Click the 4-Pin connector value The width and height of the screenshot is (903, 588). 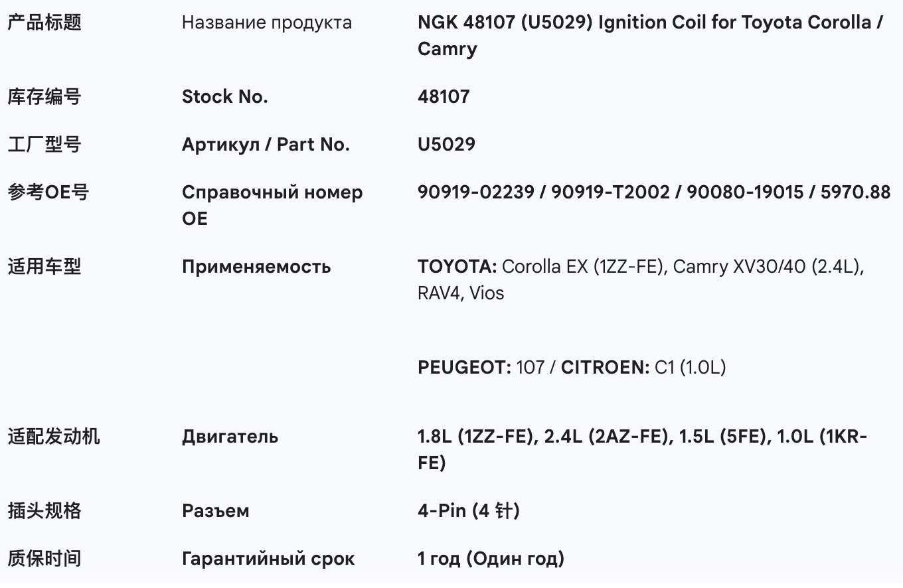coord(468,511)
